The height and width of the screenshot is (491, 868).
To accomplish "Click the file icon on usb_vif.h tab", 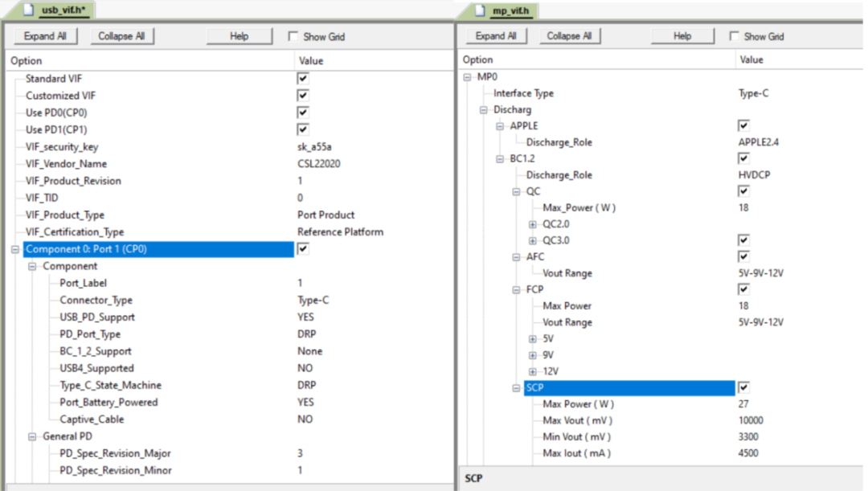I will (28, 10).
